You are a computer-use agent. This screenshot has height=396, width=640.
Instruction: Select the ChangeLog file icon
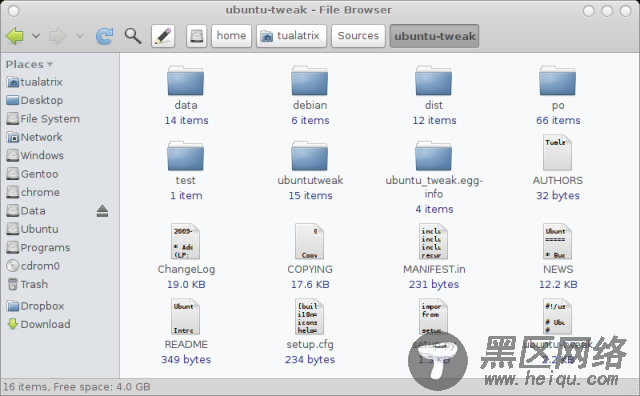point(185,241)
